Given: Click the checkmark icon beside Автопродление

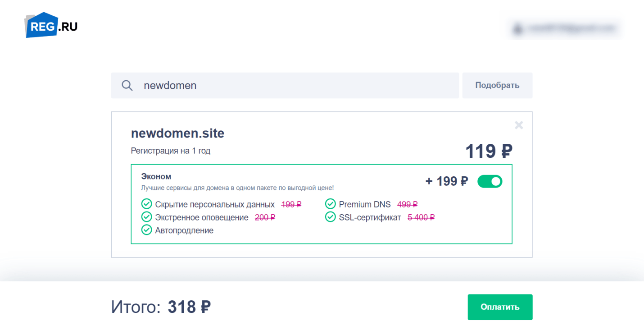Looking at the screenshot, I should (146, 230).
